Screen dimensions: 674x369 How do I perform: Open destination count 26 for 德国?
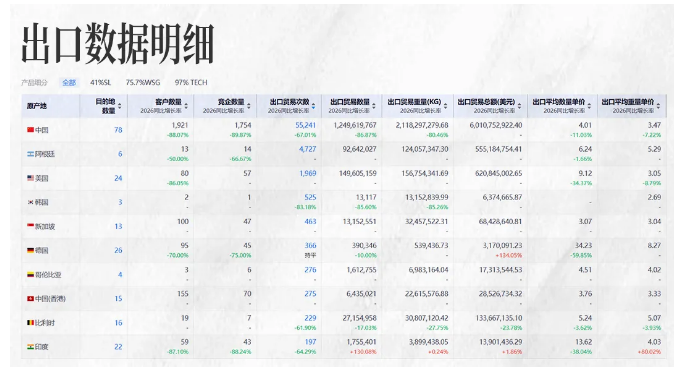[118, 250]
